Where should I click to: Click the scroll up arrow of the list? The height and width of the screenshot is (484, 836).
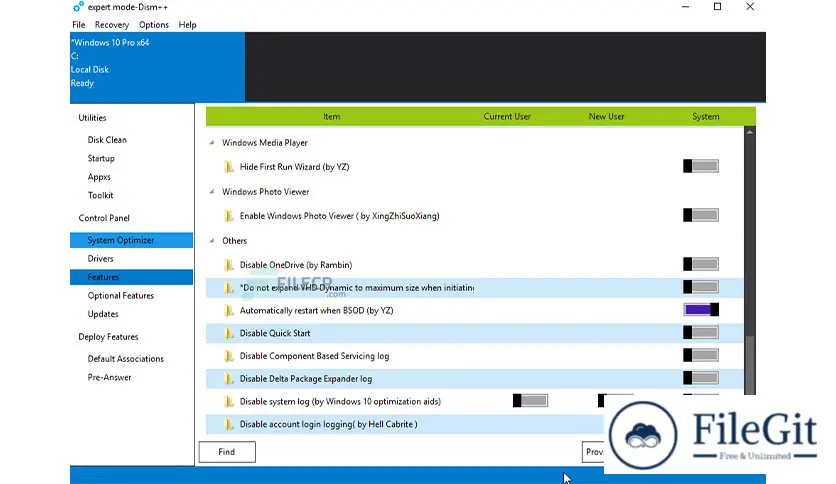tap(750, 132)
